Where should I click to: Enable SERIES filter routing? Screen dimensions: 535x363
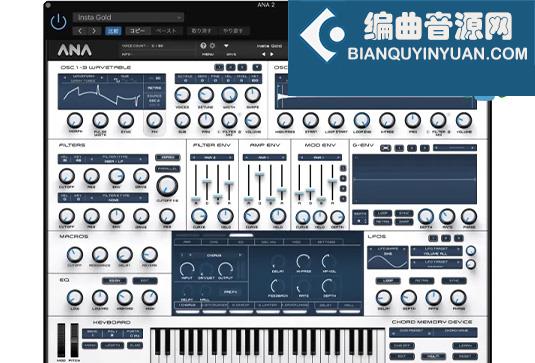point(168,158)
